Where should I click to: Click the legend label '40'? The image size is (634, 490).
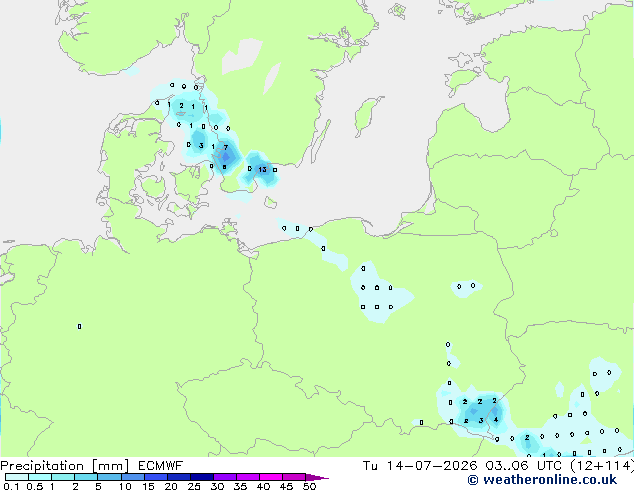(263, 486)
